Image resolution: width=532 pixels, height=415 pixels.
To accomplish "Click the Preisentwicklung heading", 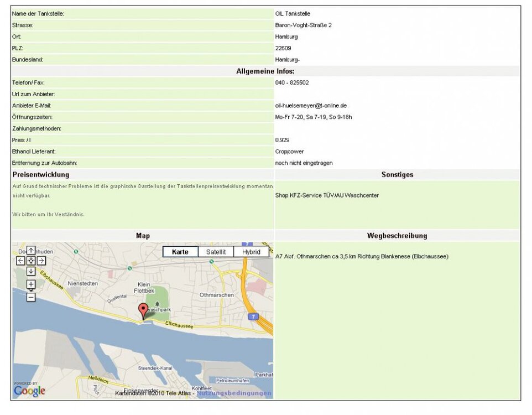I will coord(41,174).
